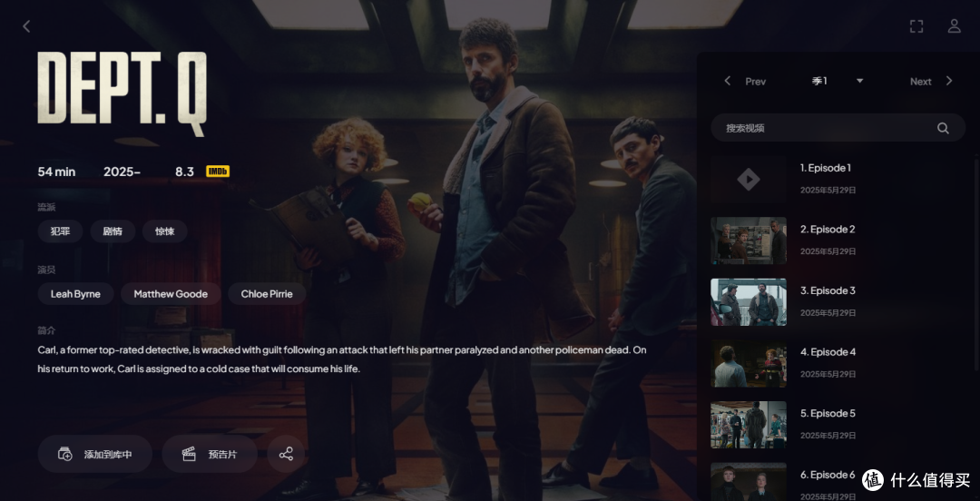Click the Prev season label
This screenshot has width=980, height=501.
[755, 82]
